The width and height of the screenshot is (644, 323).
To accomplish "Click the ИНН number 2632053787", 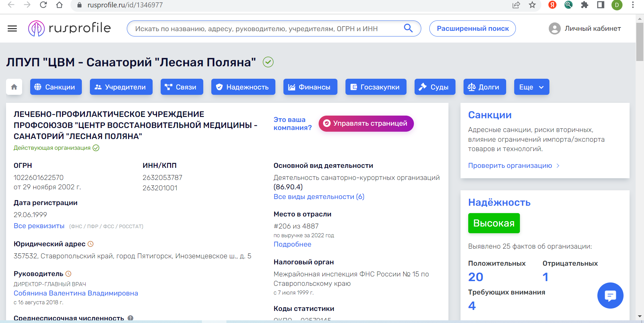I will (162, 178).
